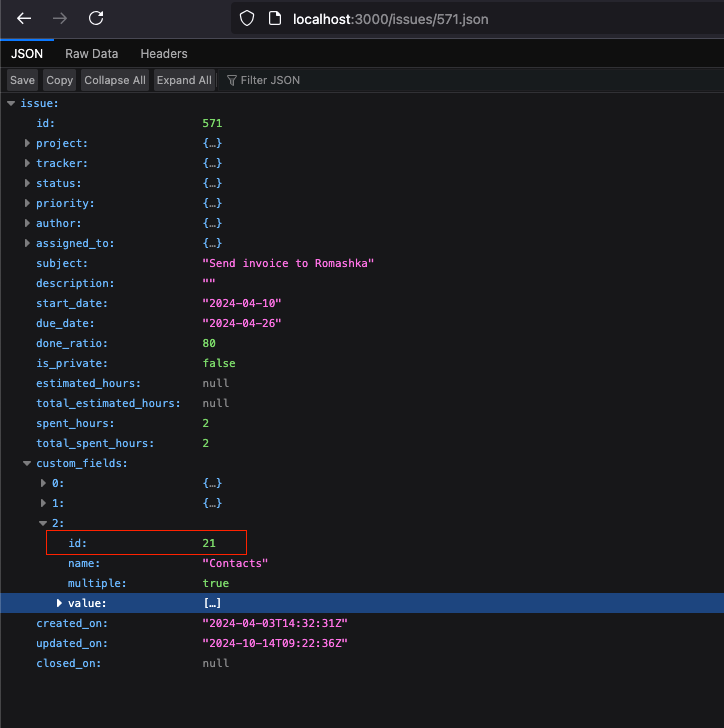Collapse the root issue node

pyautogui.click(x=11, y=103)
